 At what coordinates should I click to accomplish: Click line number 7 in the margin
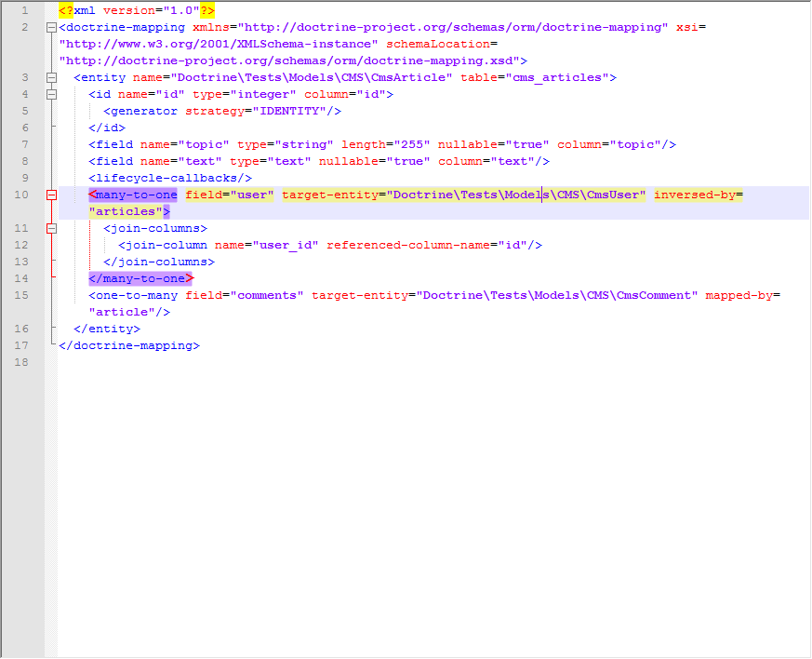coord(25,144)
